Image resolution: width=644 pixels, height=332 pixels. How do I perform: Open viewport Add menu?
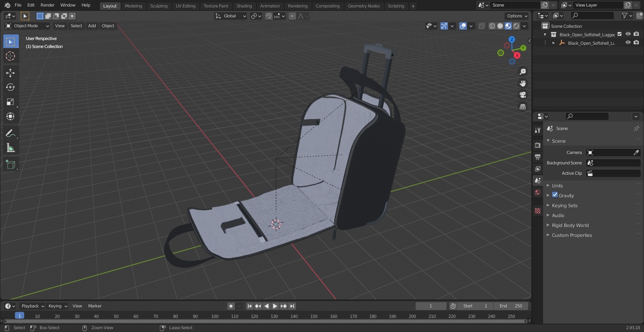[92, 26]
